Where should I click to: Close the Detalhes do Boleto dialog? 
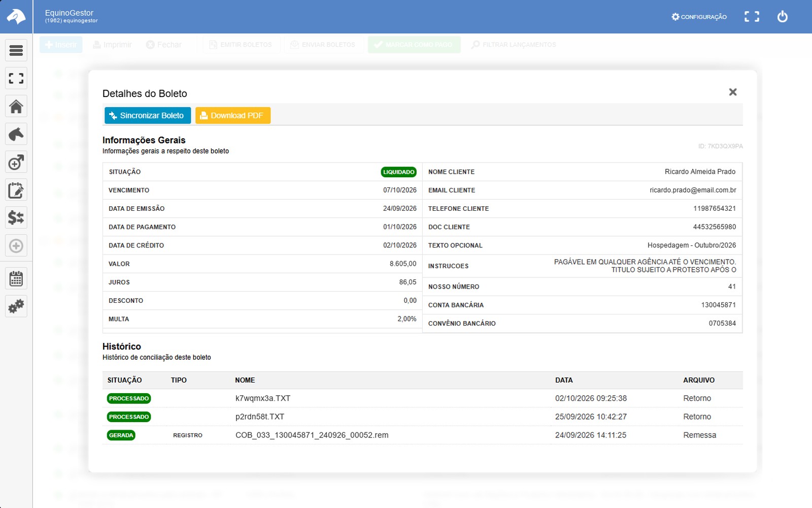(733, 92)
